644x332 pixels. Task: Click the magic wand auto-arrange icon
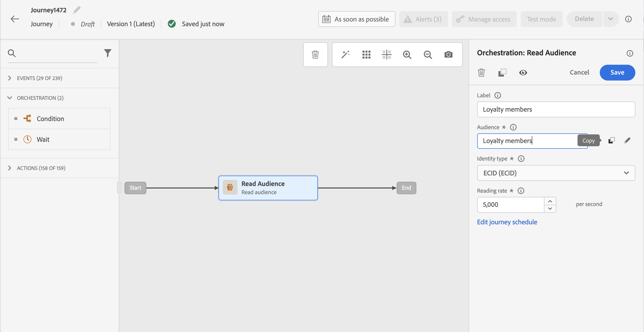click(x=345, y=54)
